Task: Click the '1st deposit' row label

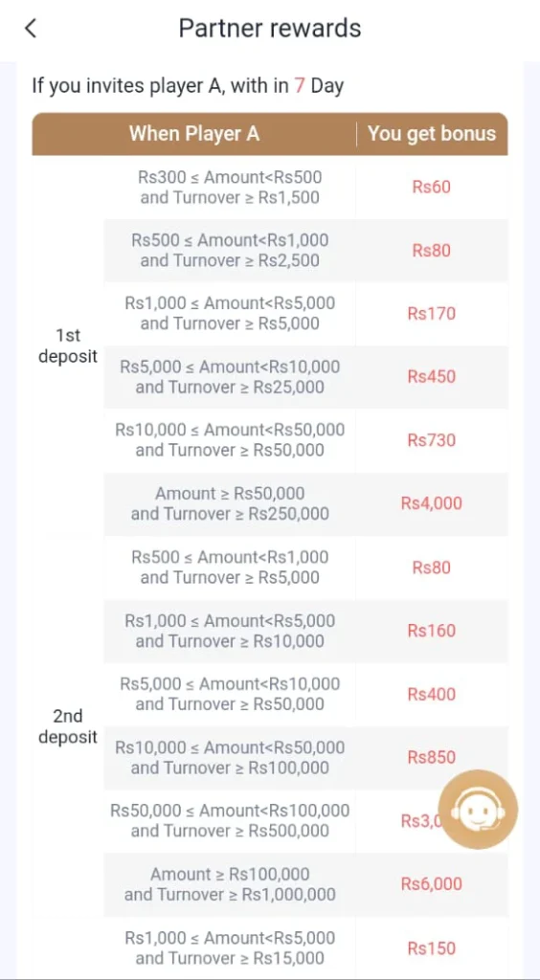Action: 68,345
